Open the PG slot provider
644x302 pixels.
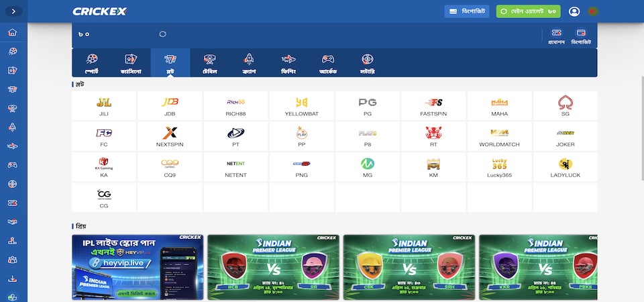pos(368,106)
